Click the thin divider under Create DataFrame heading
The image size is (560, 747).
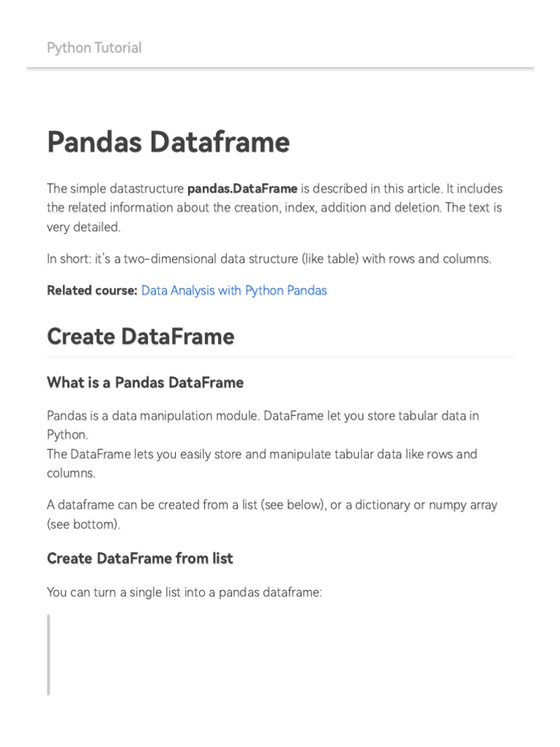pyautogui.click(x=280, y=357)
